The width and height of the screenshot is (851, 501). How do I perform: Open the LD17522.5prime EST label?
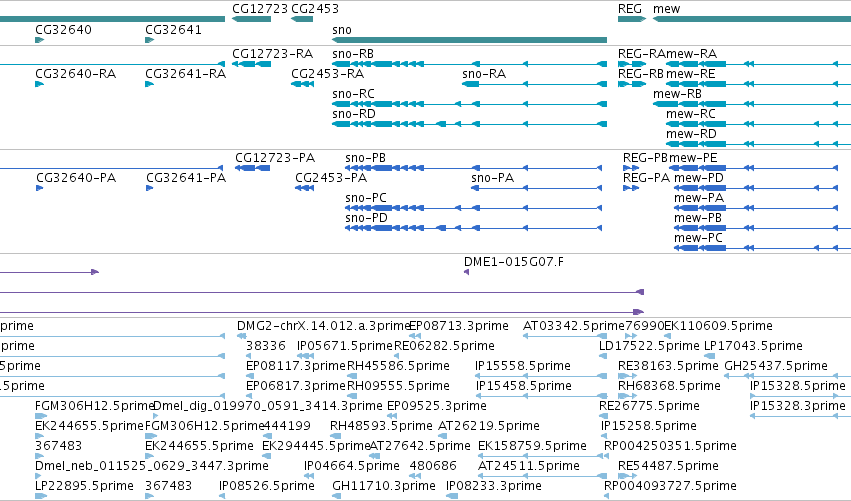tap(649, 346)
